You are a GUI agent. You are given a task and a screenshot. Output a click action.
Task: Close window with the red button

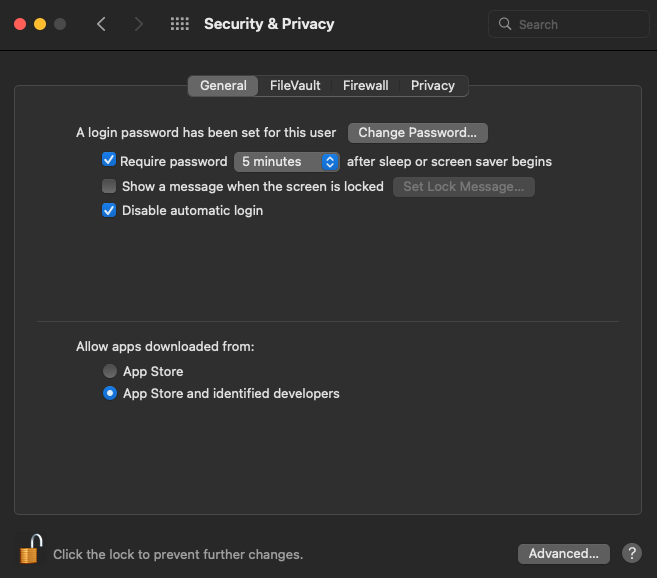(20, 24)
